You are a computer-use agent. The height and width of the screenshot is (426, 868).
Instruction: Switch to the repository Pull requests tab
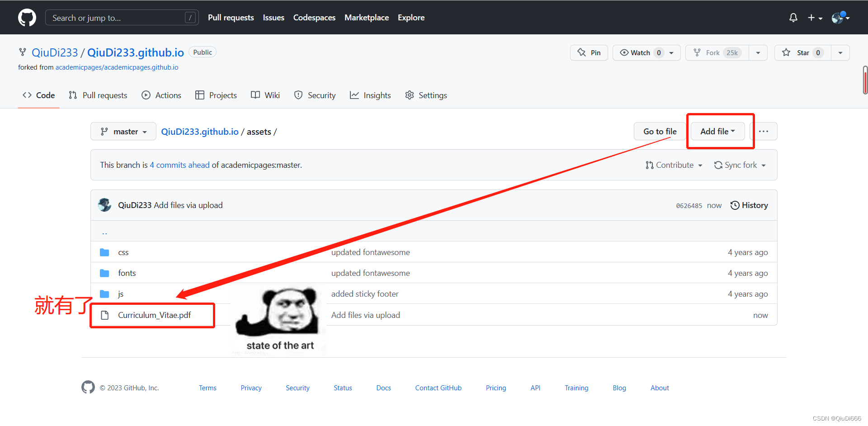[98, 95]
